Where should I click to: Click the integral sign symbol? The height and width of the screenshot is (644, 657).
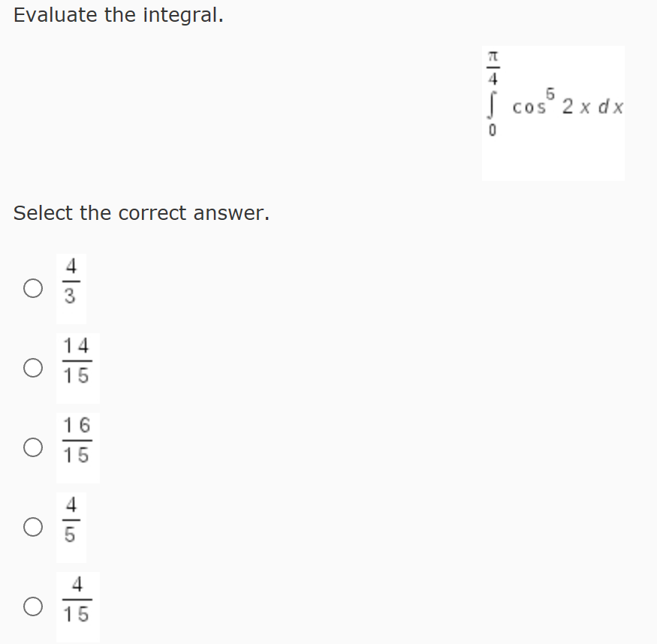point(493,105)
